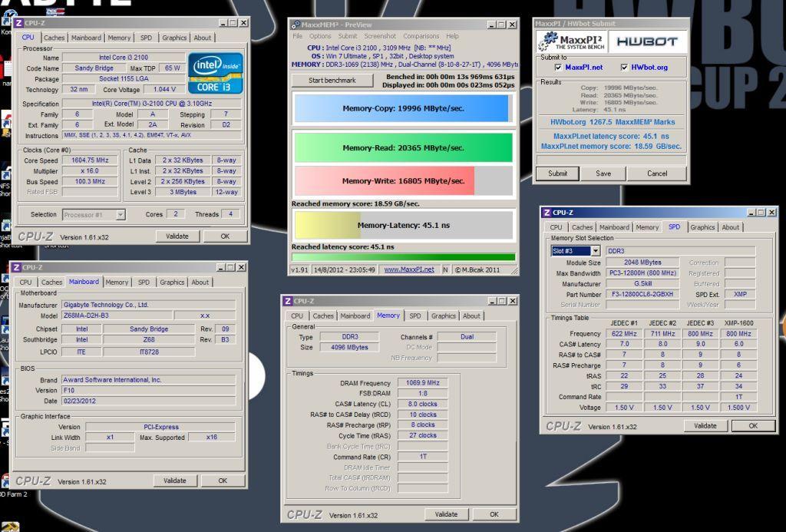This screenshot has width=786, height=532.
Task: Click the HWBOT logo banner
Action: pyautogui.click(x=647, y=41)
